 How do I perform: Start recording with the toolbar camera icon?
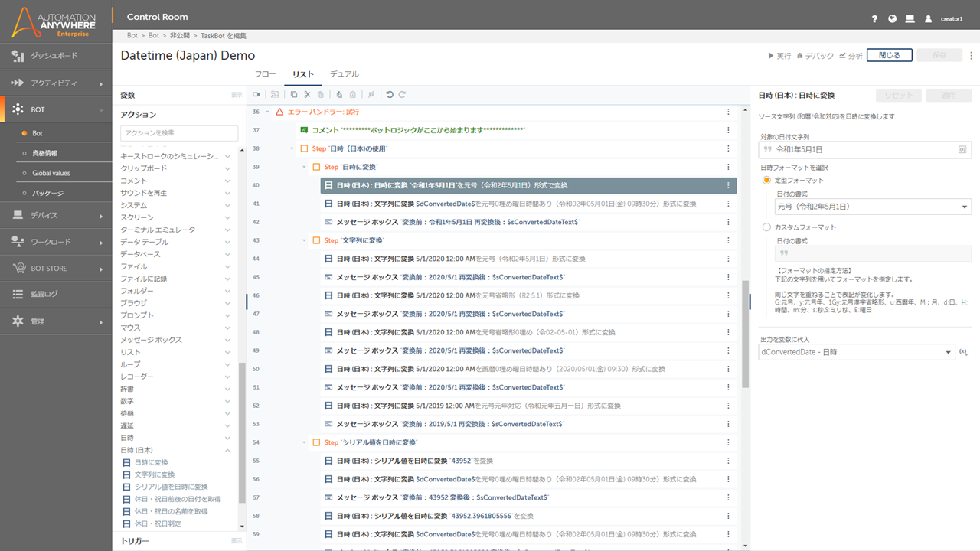point(256,95)
